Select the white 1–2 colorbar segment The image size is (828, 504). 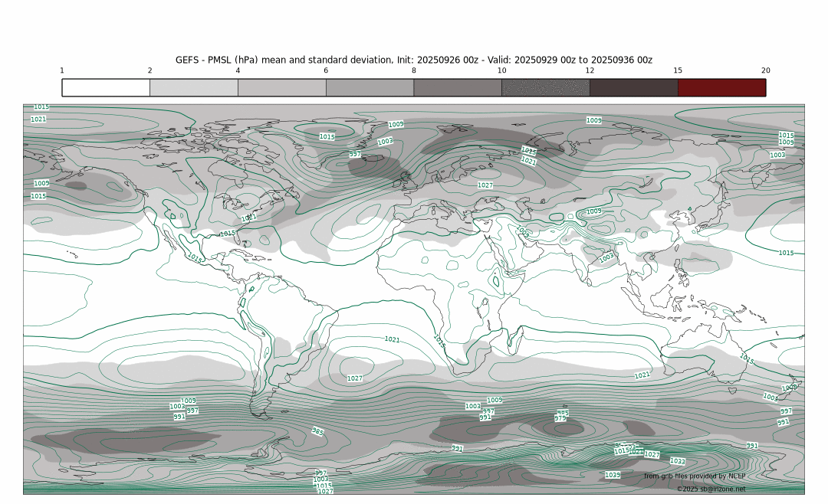(106, 87)
